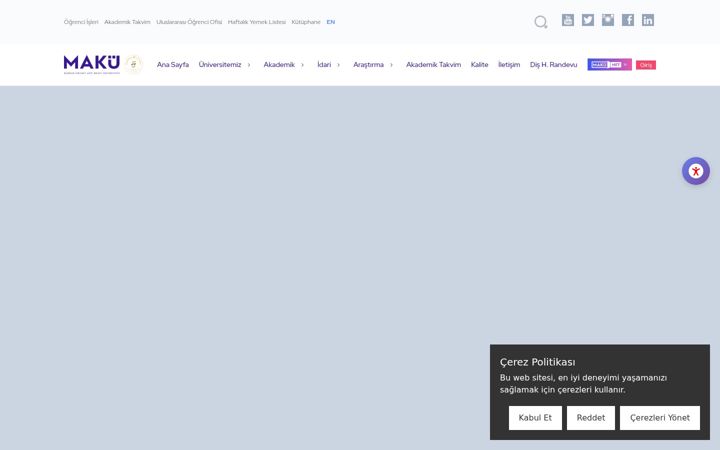Viewport: 720px width, 450px height.
Task: Open the YouTube social icon
Action: [x=568, y=20]
